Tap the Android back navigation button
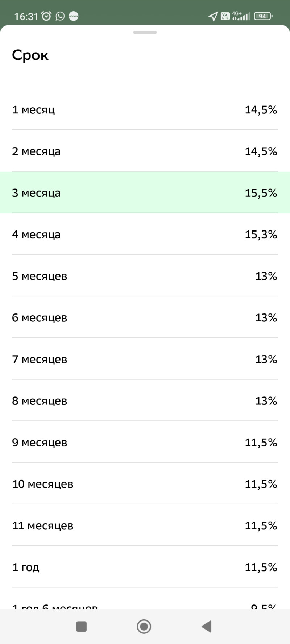 pyautogui.click(x=207, y=626)
